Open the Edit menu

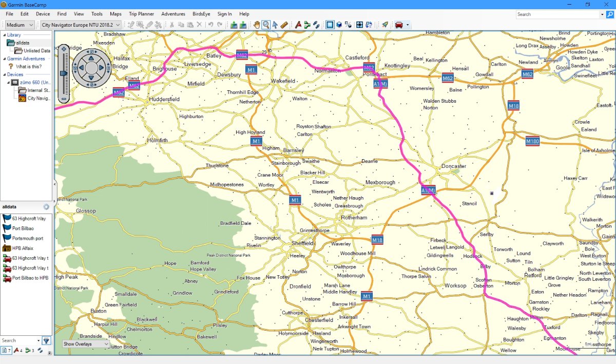[x=25, y=14]
